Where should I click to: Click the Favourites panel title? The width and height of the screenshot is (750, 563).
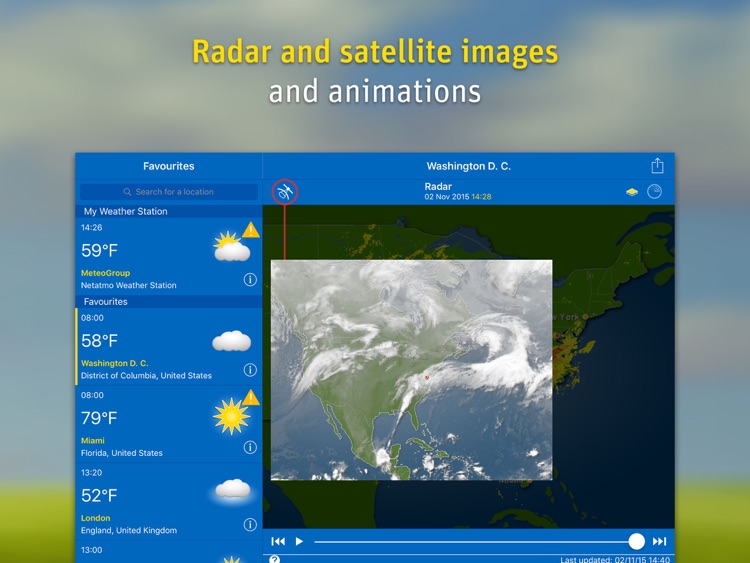(169, 166)
